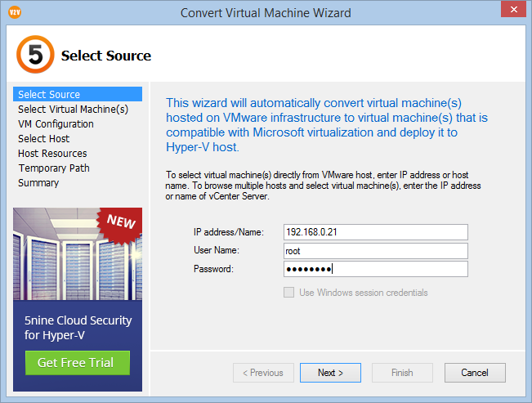Jump to the Summary step
This screenshot has height=403, width=532.
(x=38, y=182)
